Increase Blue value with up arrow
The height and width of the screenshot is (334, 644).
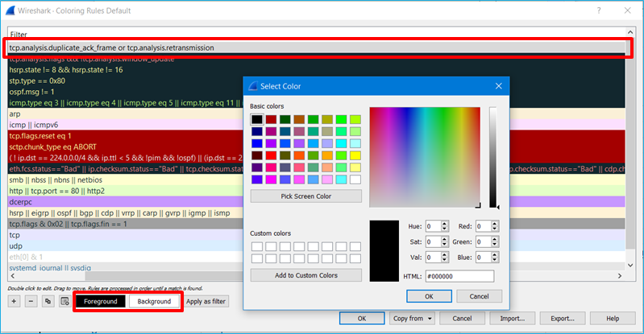(495, 255)
